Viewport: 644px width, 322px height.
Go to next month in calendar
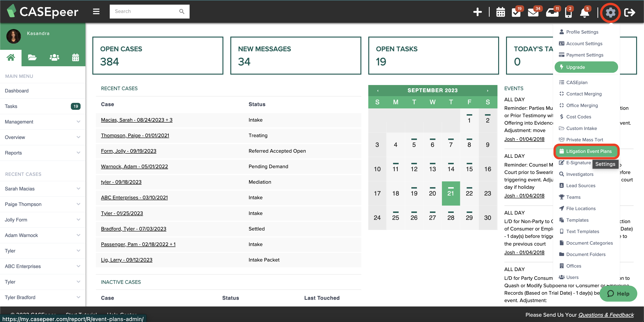[487, 91]
